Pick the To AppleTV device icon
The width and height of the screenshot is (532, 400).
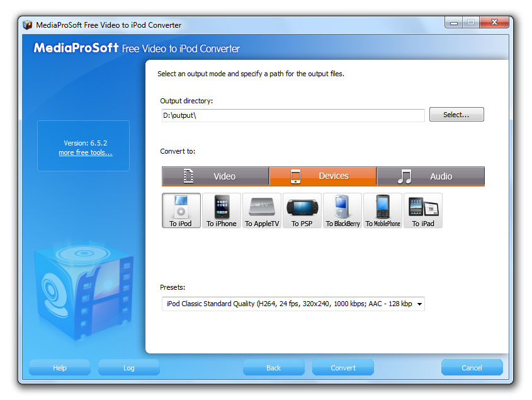(x=262, y=210)
